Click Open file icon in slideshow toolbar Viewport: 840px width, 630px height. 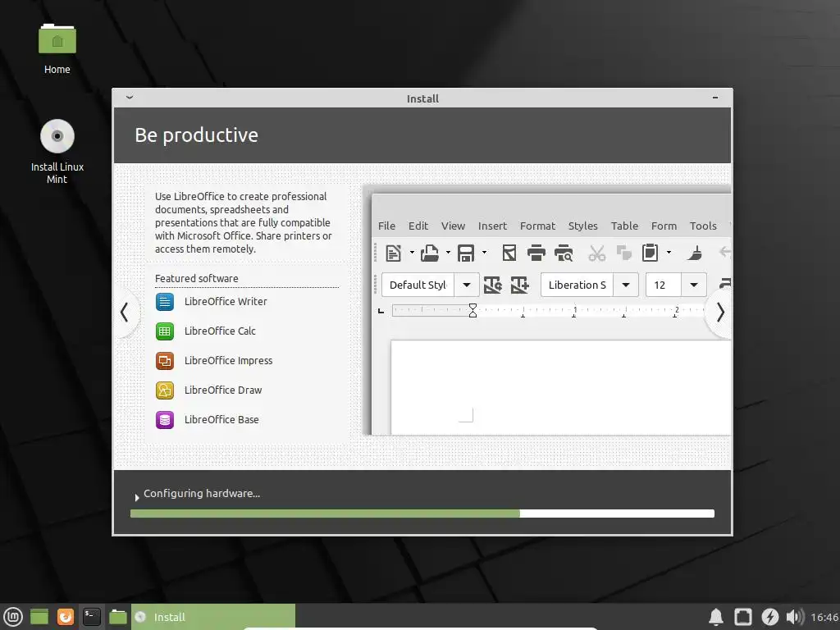(430, 253)
